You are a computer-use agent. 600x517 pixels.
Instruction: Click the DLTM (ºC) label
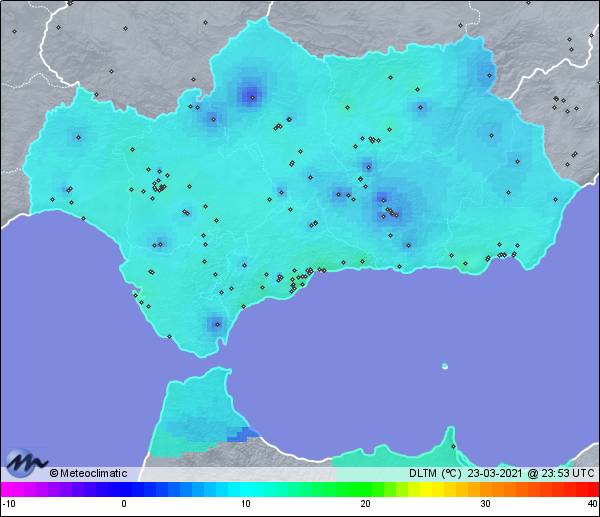click(x=435, y=473)
